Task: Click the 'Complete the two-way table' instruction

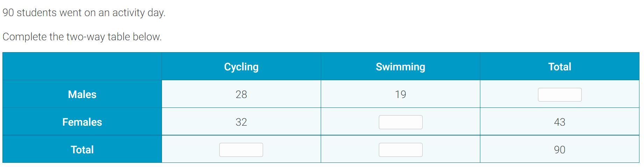Action: (82, 37)
